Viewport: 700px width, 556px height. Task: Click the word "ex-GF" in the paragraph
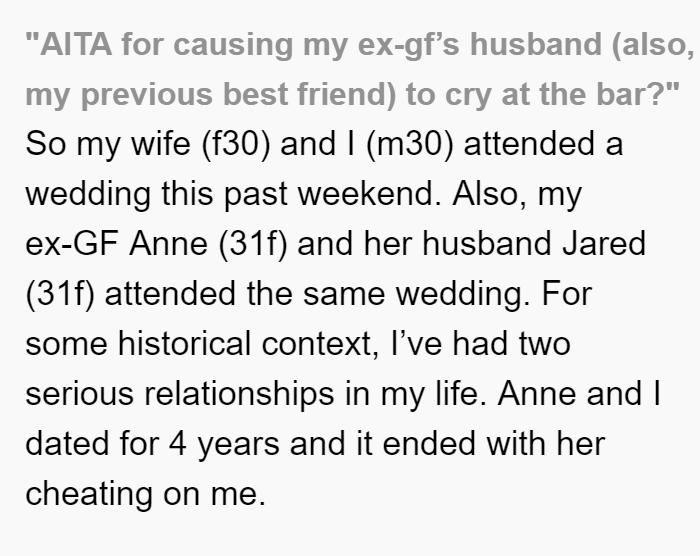click(x=72, y=244)
